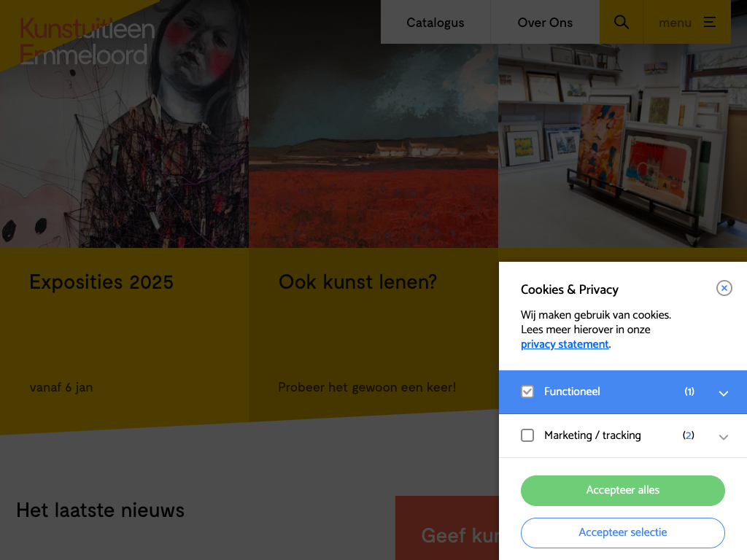The image size is (747, 560).
Task: Open the search magnifier icon
Action: coord(622,22)
